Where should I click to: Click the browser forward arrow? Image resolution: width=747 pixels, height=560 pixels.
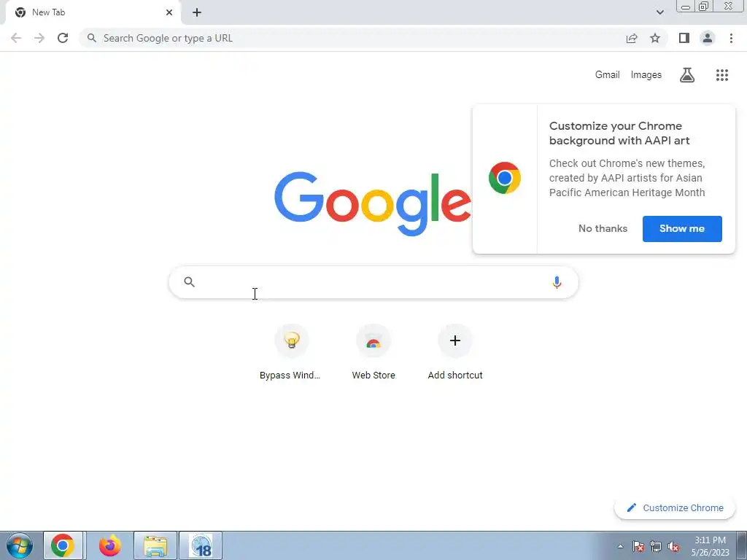click(39, 38)
